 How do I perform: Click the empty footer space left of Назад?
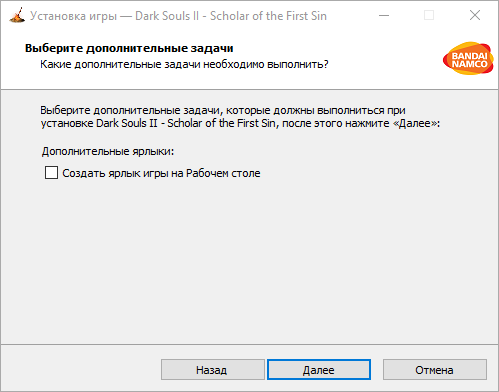click(80, 370)
